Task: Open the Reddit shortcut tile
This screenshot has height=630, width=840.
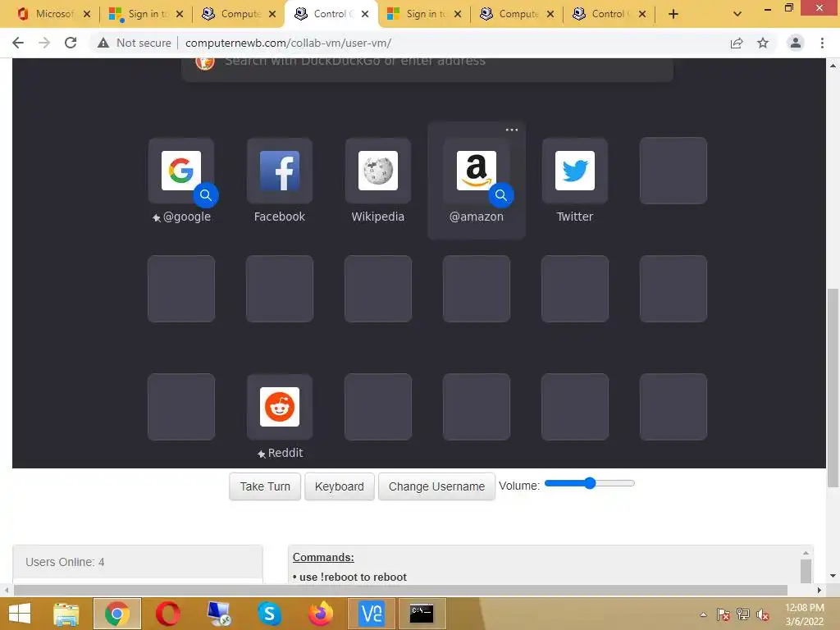Action: pos(279,407)
